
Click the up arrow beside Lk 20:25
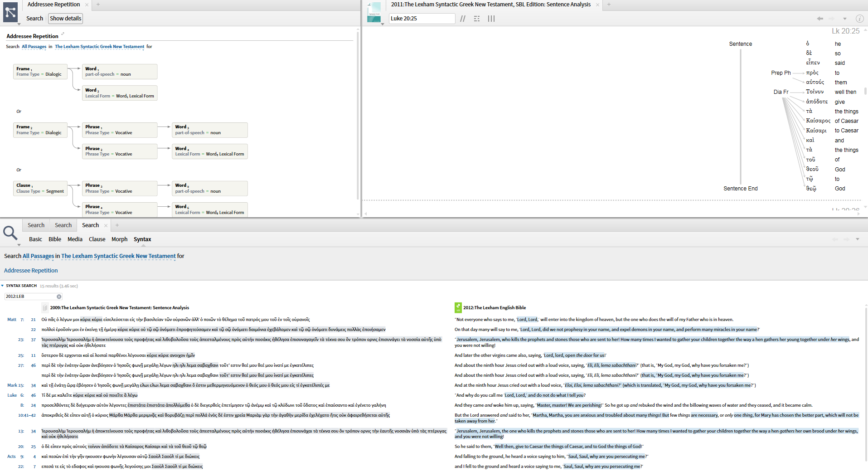[865, 30]
